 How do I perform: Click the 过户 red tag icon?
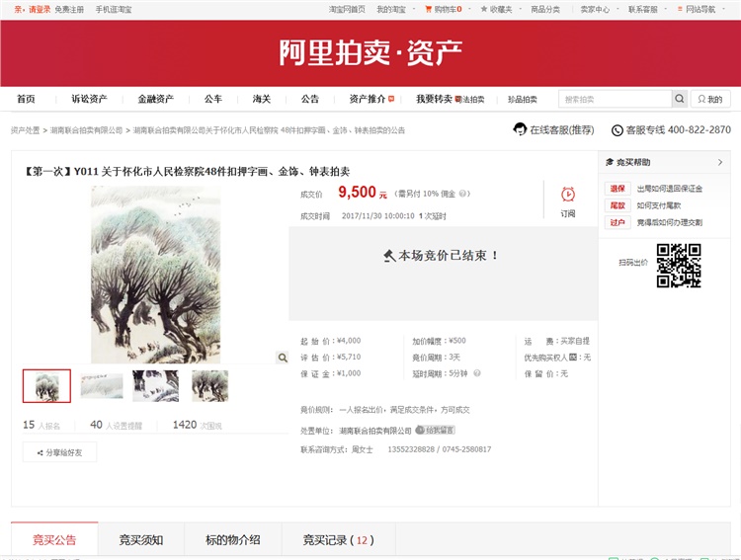coord(617,222)
